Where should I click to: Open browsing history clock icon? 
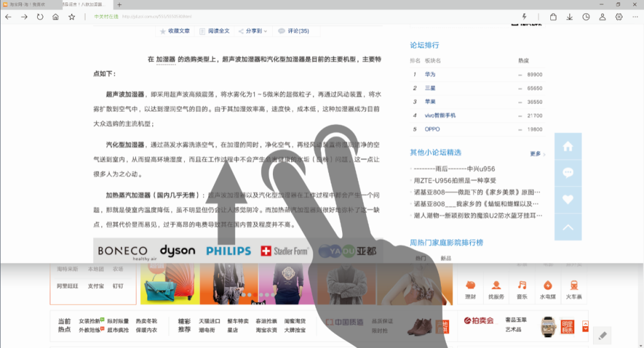coord(586,17)
